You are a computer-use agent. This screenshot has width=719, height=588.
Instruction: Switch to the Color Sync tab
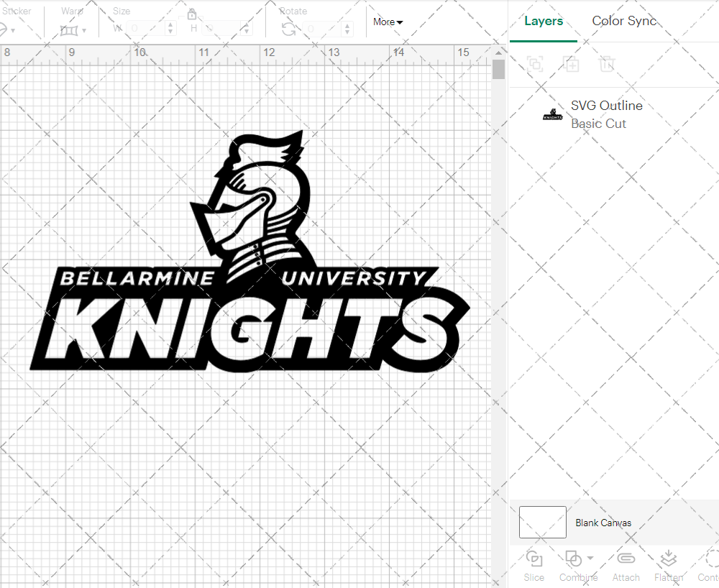point(624,21)
